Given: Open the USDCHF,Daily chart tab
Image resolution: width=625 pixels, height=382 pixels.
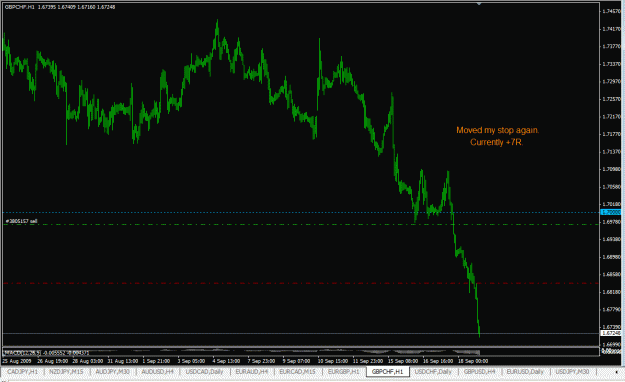Looking at the screenshot, I should (433, 372).
